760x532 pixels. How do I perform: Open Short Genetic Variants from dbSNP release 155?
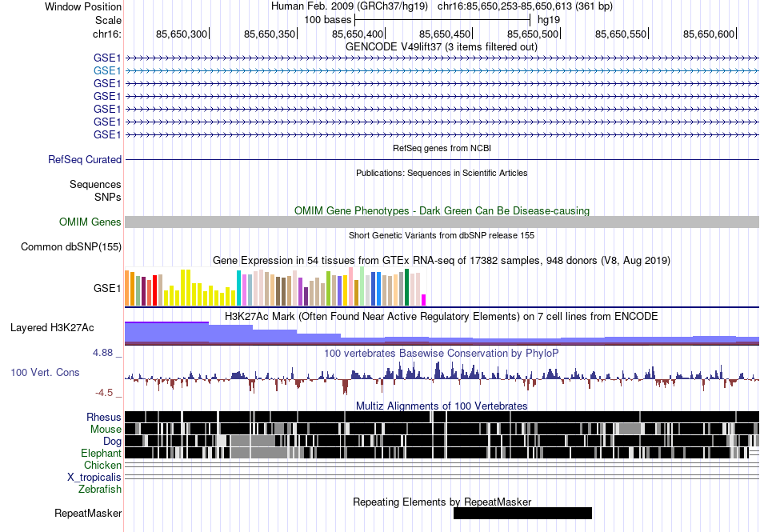[442, 235]
